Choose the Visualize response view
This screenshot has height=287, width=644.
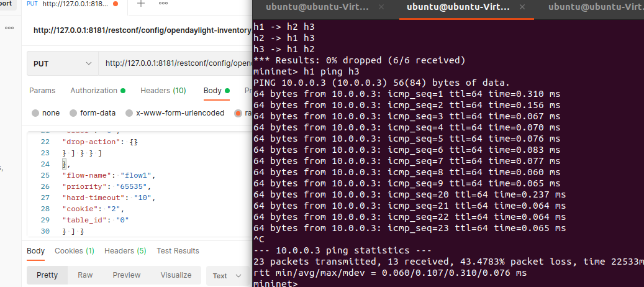176,275
